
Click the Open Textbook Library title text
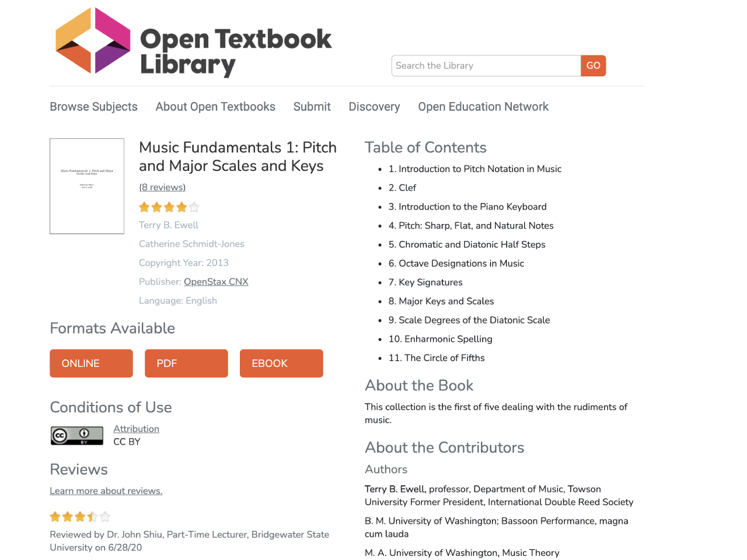[236, 51]
